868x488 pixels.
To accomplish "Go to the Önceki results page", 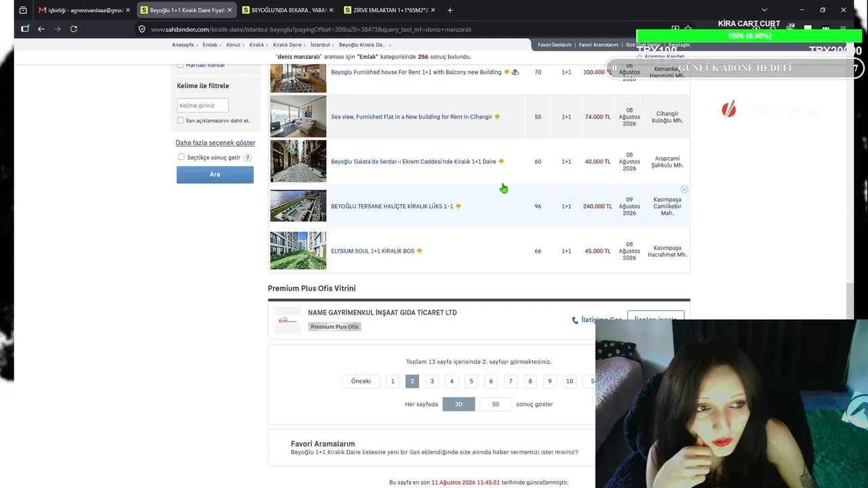I will pyautogui.click(x=361, y=381).
